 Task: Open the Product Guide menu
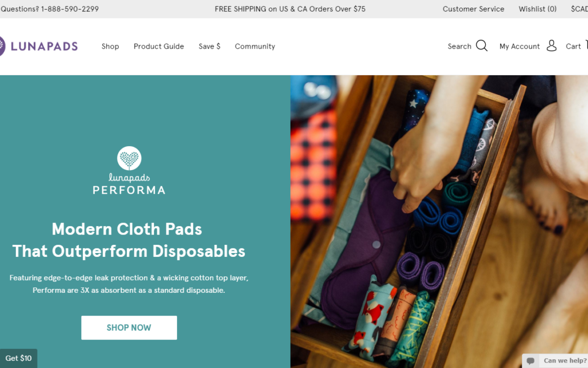158,46
